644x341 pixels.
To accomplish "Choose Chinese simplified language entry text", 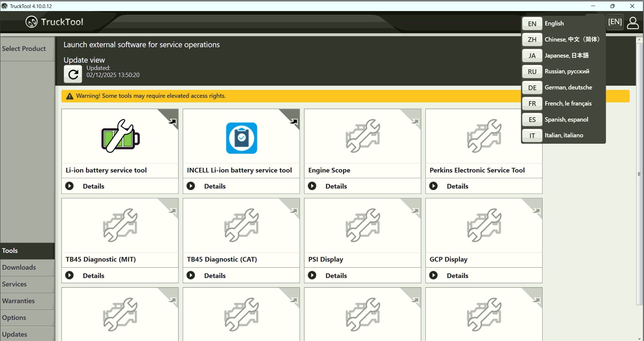I will [x=572, y=40].
